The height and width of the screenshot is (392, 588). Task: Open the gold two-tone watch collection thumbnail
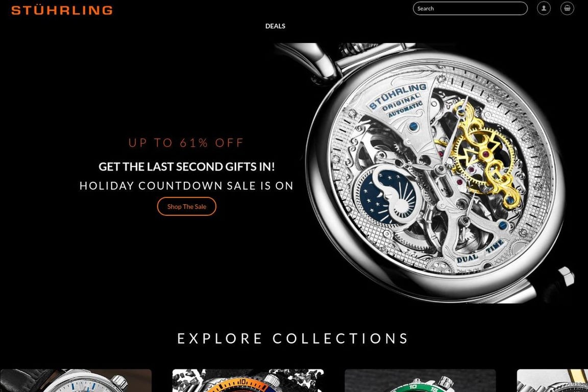552,380
